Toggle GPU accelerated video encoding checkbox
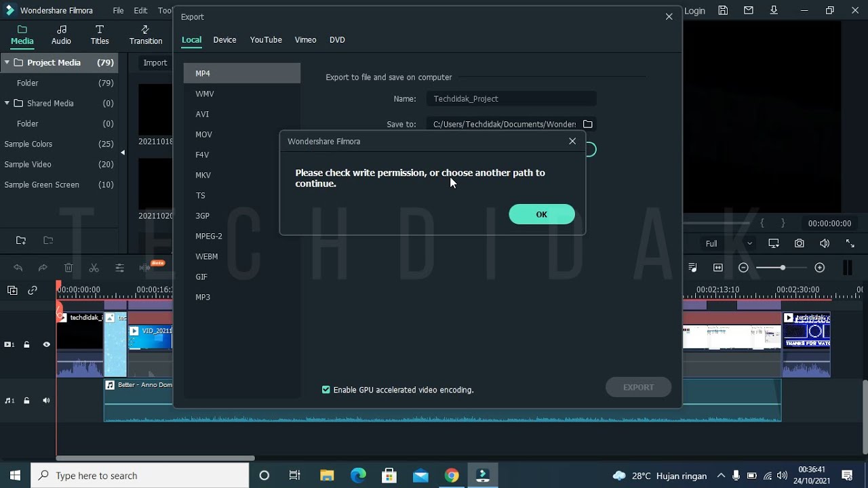 click(x=326, y=390)
